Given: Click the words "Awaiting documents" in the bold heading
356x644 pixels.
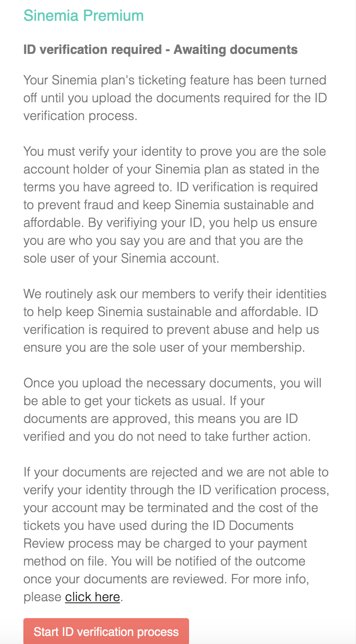Looking at the screenshot, I should (236, 50).
